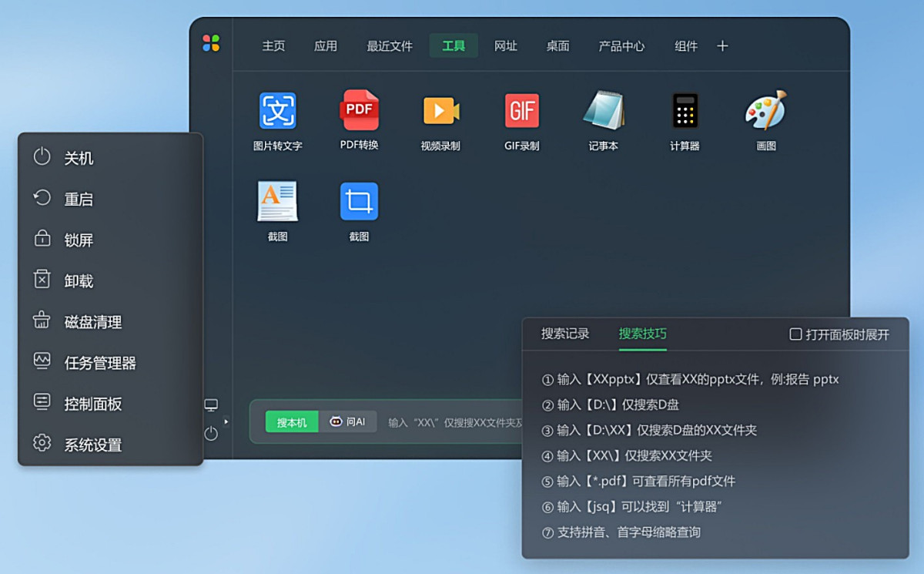The height and width of the screenshot is (574, 924).
Task: Click the 问AI button
Action: pos(347,421)
